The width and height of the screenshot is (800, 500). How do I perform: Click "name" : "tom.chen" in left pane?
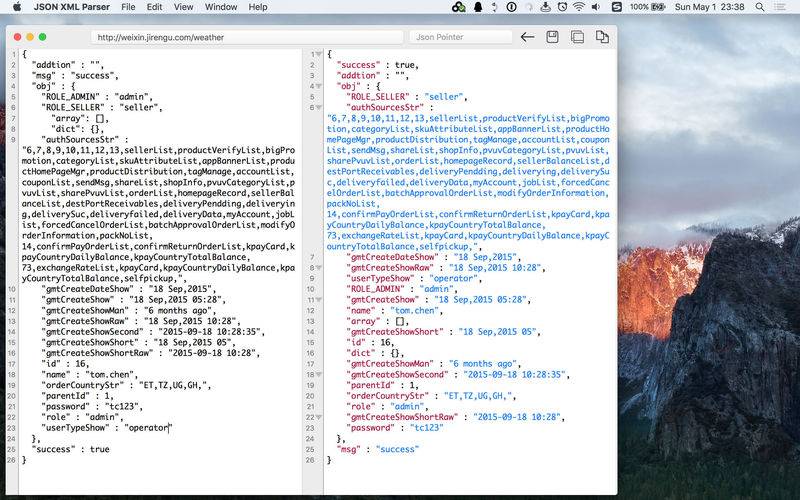pyautogui.click(x=89, y=374)
